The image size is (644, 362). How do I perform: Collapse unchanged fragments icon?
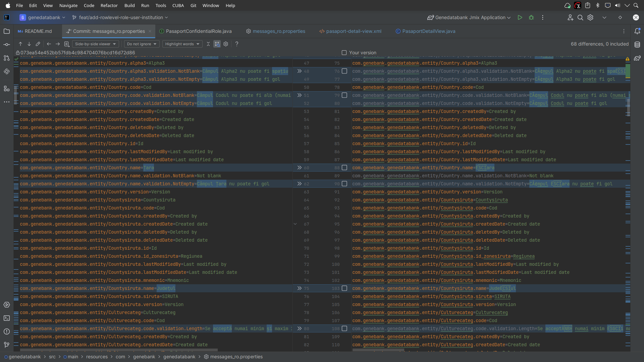208,44
